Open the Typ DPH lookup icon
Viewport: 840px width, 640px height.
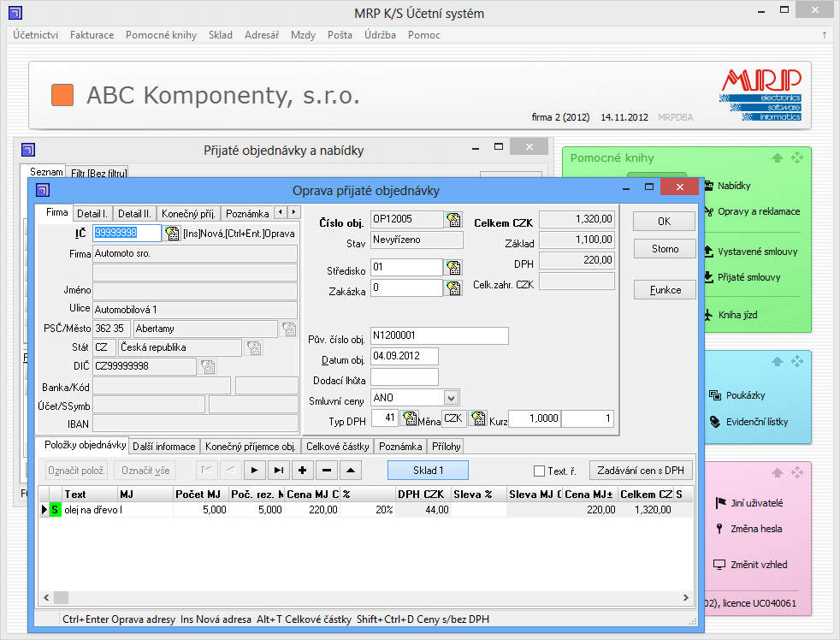410,418
